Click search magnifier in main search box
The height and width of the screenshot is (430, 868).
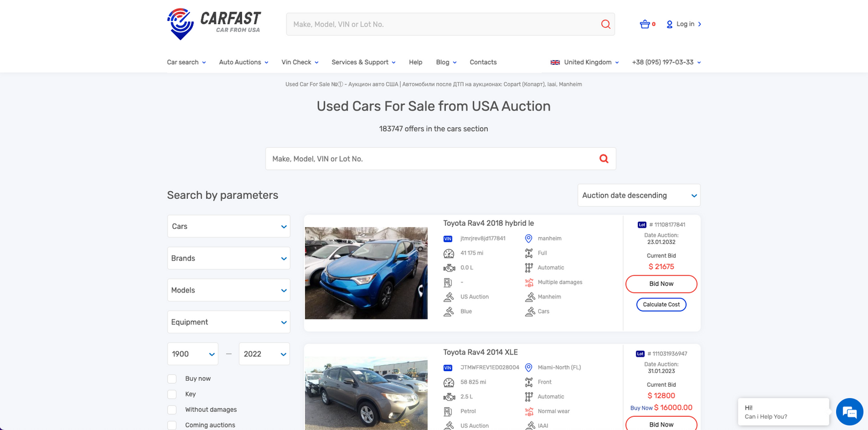click(604, 159)
